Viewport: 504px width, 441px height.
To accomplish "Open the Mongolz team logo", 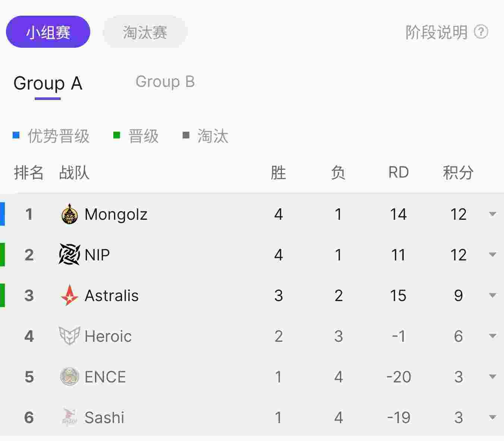I will (x=69, y=214).
